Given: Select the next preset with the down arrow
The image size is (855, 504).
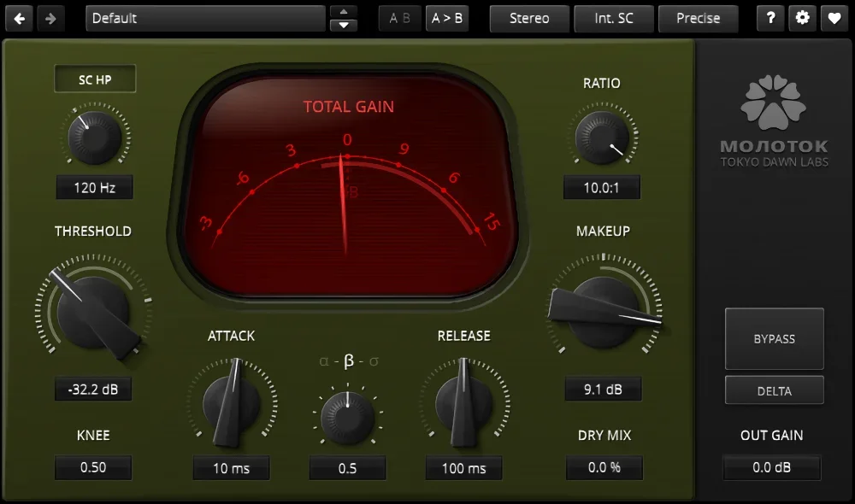Looking at the screenshot, I should coord(344,26).
